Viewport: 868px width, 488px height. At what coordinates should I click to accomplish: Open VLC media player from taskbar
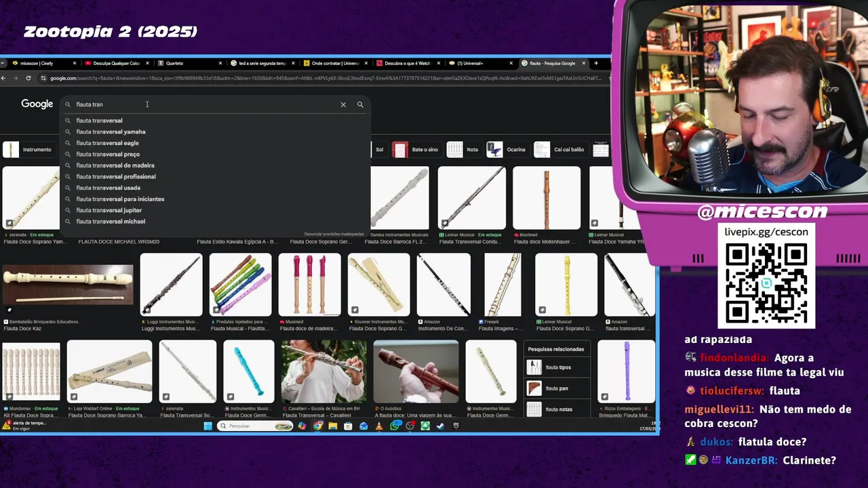pyautogui.click(x=379, y=426)
